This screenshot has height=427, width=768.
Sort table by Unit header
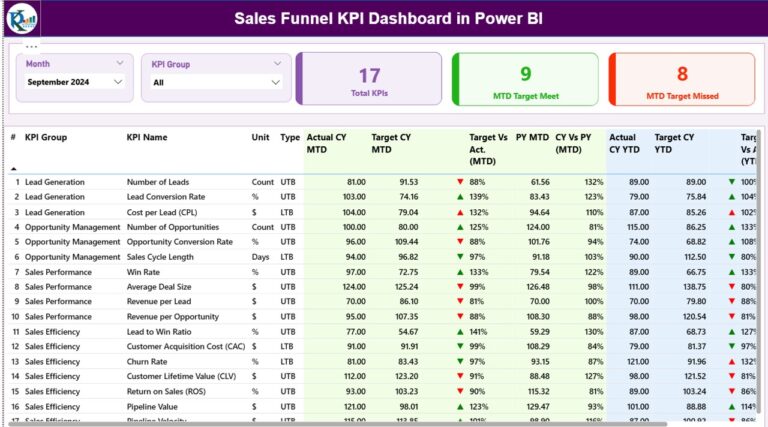point(261,138)
